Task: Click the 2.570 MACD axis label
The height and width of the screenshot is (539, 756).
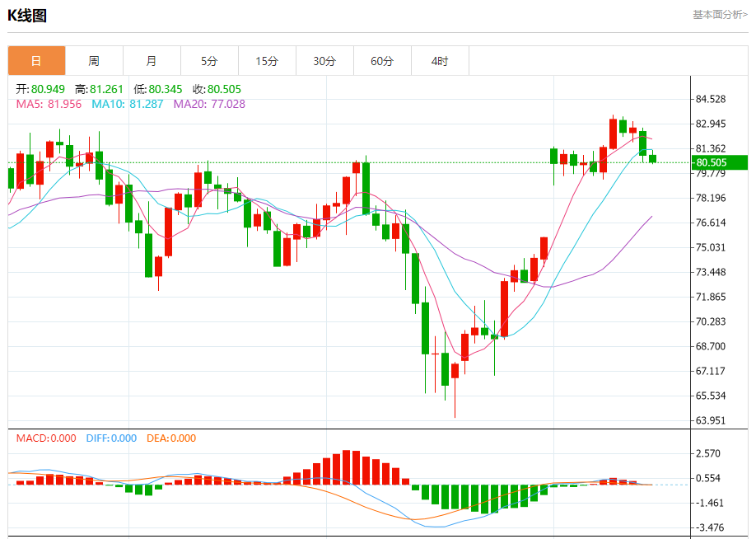Action: click(x=707, y=453)
